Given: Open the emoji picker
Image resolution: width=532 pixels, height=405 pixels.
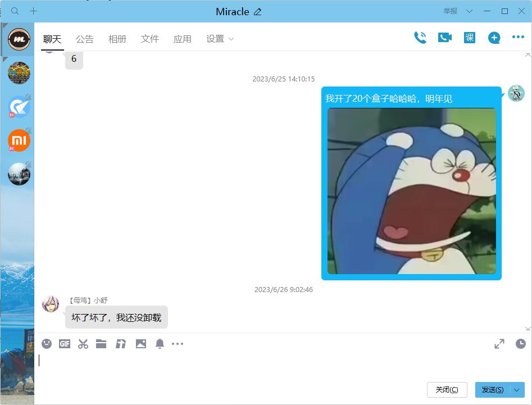Looking at the screenshot, I should click(47, 343).
